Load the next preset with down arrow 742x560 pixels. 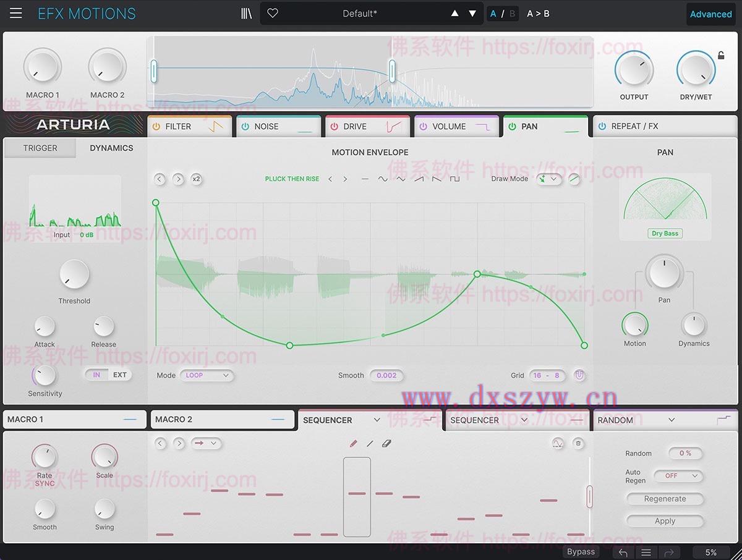click(x=472, y=14)
